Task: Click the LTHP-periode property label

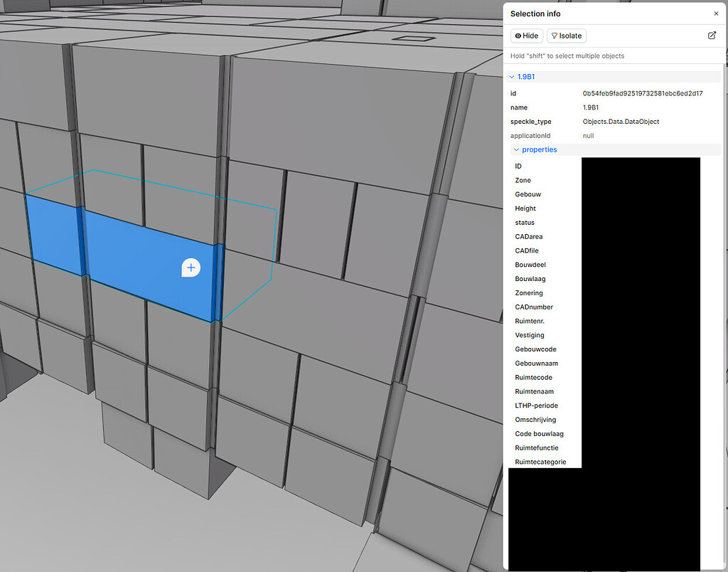Action: pyautogui.click(x=536, y=406)
